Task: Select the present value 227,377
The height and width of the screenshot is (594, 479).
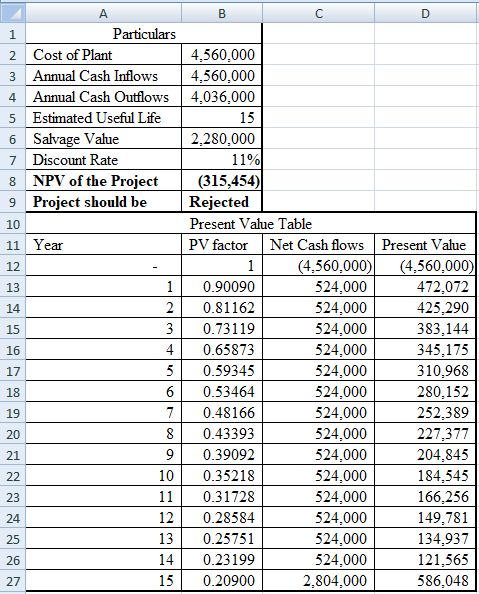Action: [425, 434]
